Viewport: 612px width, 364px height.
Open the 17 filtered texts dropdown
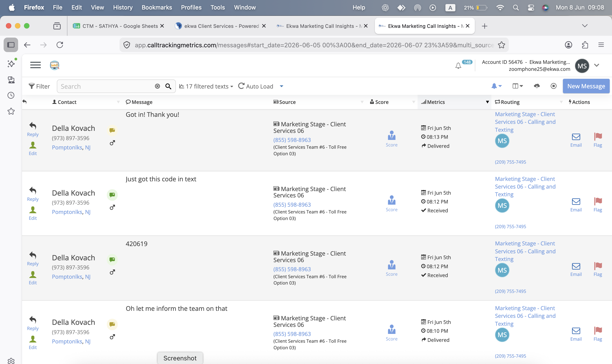pos(206,86)
